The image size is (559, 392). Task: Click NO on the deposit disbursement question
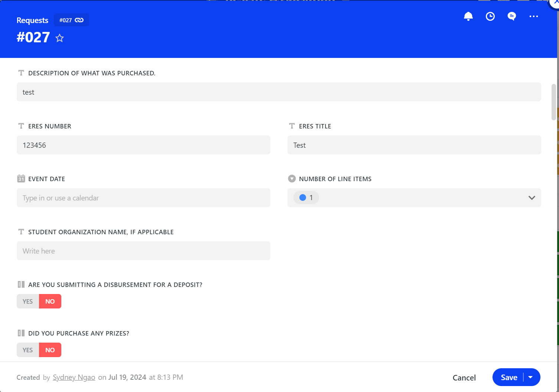point(50,301)
